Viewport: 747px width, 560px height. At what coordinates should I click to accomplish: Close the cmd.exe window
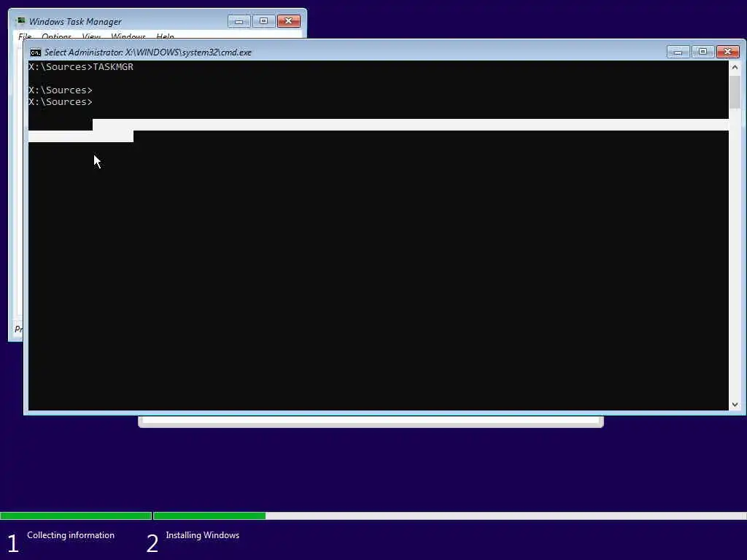pyautogui.click(x=727, y=52)
